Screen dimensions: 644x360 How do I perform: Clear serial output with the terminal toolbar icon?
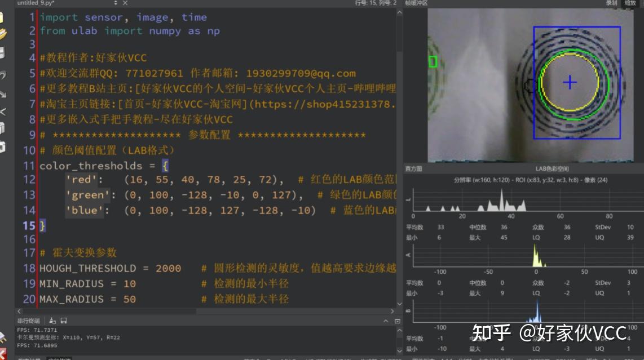pyautogui.click(x=51, y=320)
